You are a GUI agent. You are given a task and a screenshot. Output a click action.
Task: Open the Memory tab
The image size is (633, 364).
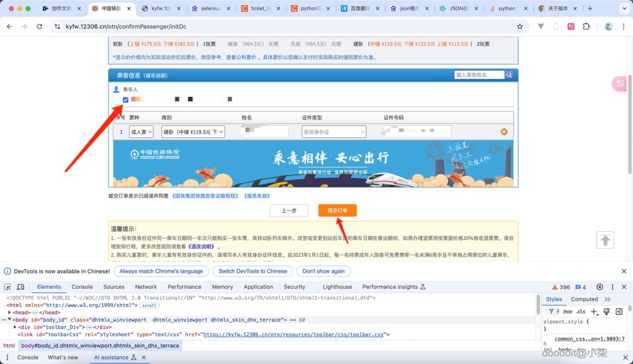coord(222,287)
